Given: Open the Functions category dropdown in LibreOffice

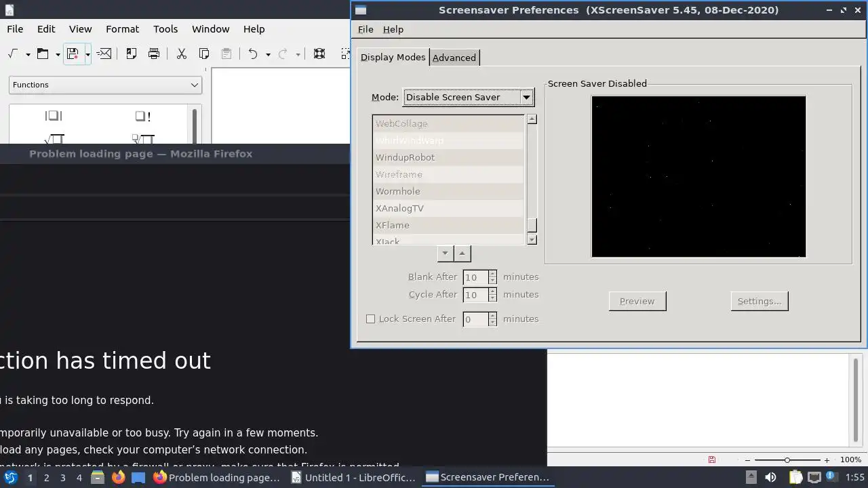Looking at the screenshot, I should click(x=105, y=85).
